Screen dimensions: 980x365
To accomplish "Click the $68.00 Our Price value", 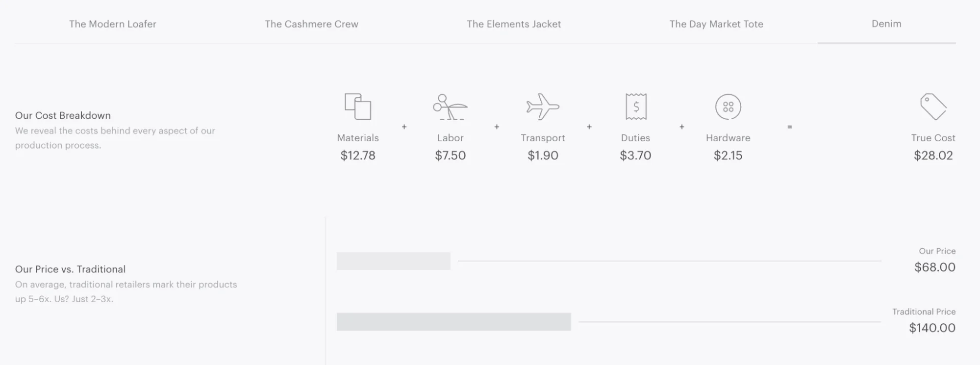I will pos(934,267).
